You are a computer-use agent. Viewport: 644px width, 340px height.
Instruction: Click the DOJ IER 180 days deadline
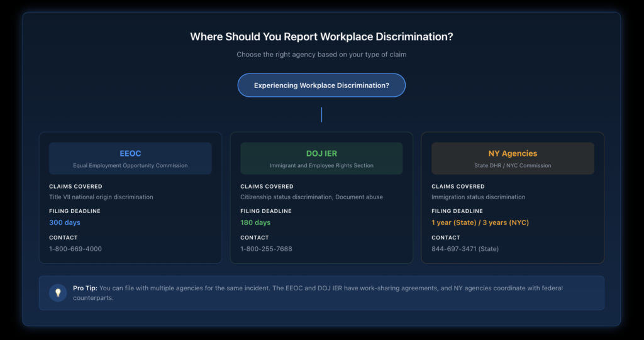(x=255, y=222)
